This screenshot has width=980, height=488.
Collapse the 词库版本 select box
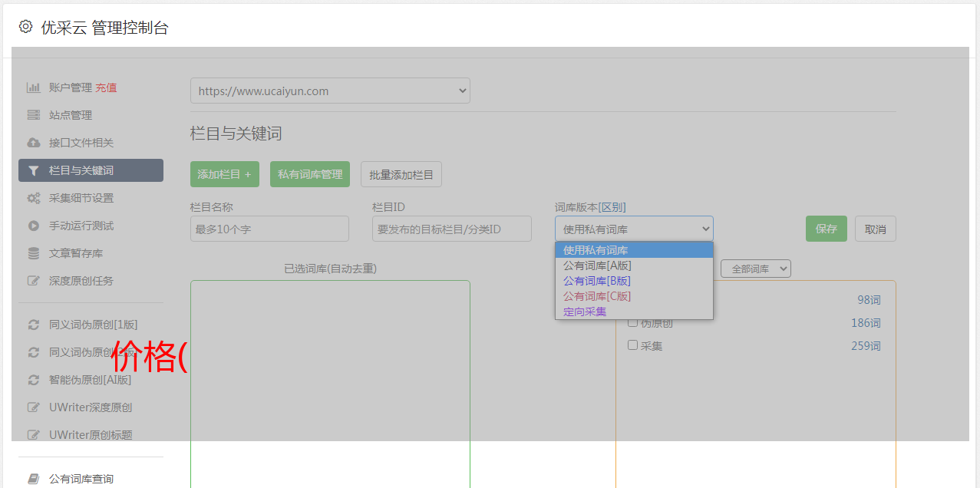click(634, 229)
